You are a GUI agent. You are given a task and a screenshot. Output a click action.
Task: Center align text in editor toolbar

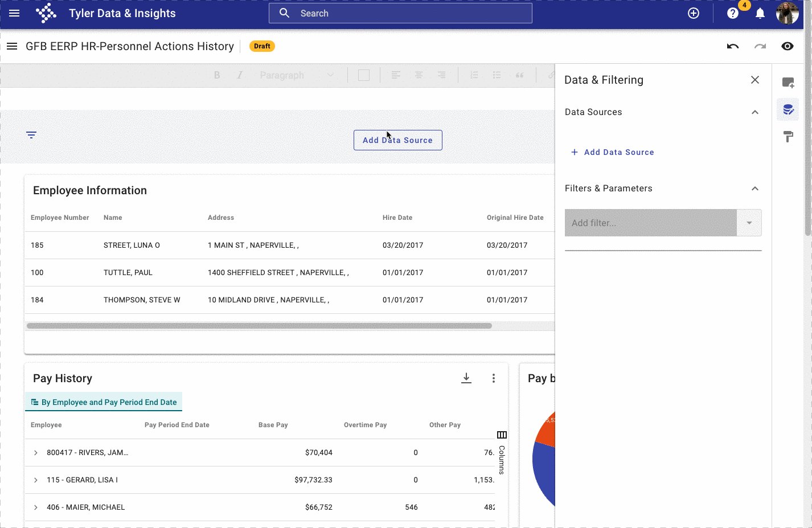click(419, 75)
